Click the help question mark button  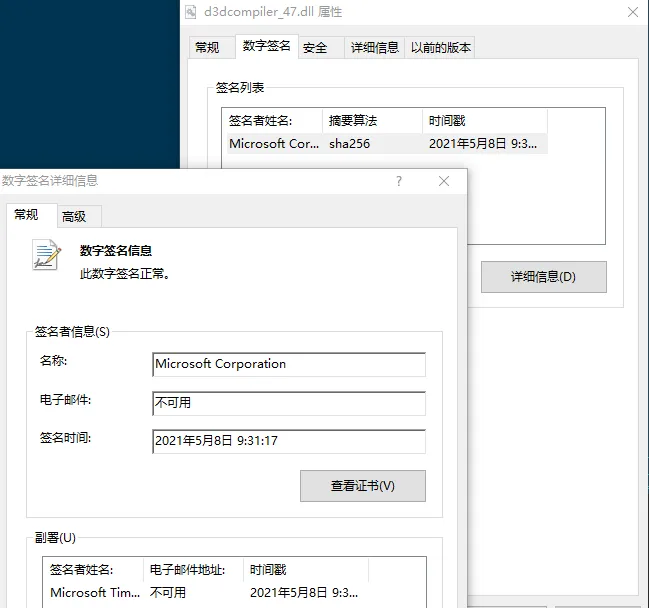[399, 181]
